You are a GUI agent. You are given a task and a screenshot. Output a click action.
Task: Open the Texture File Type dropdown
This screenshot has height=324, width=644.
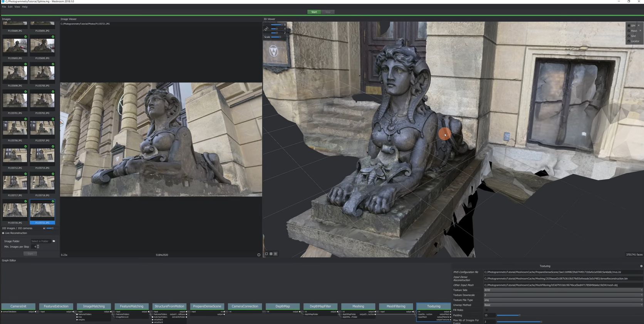coord(563,300)
